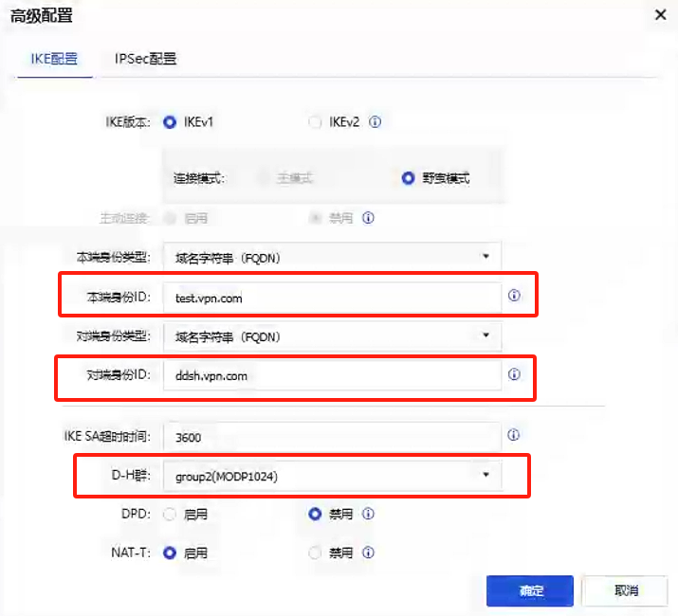The image size is (678, 616).
Task: Switch to IPSec配置 tab
Action: pyautogui.click(x=145, y=59)
